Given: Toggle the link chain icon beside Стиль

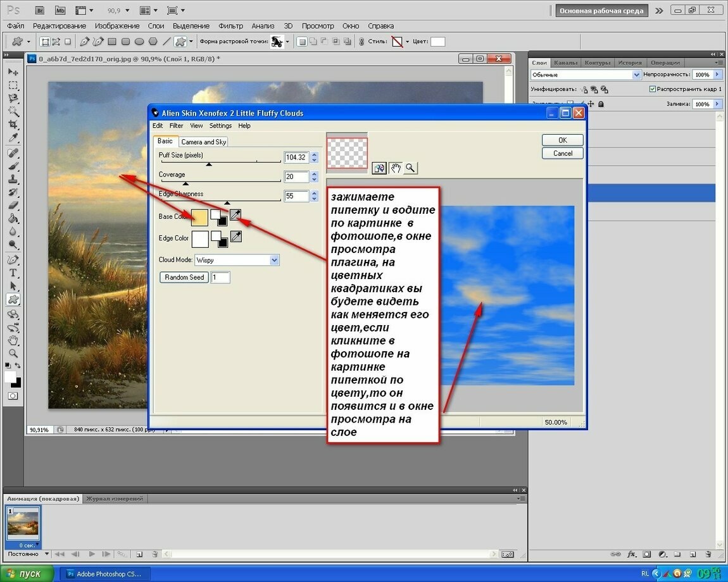Looking at the screenshot, I should click(361, 41).
